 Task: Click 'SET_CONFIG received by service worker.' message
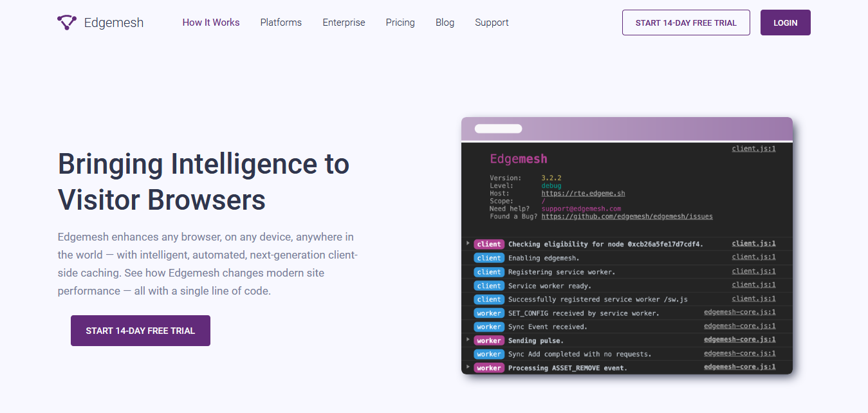tap(584, 313)
